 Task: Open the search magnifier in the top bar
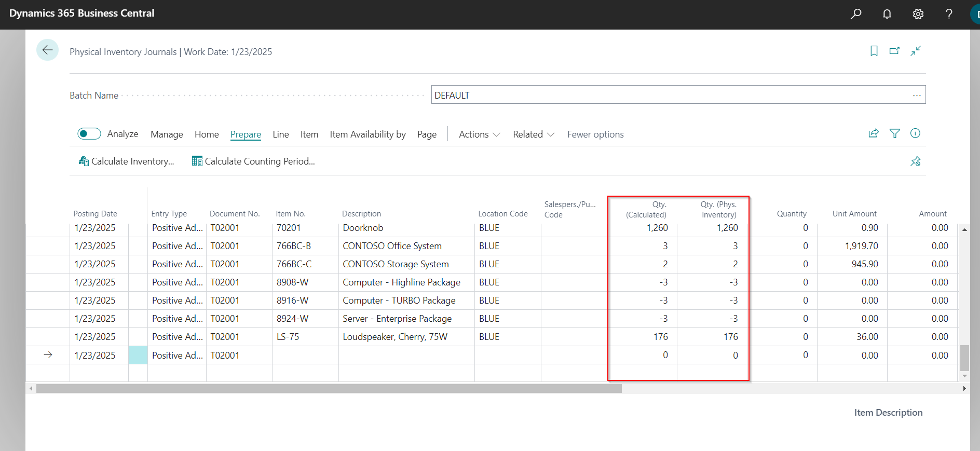pos(856,14)
